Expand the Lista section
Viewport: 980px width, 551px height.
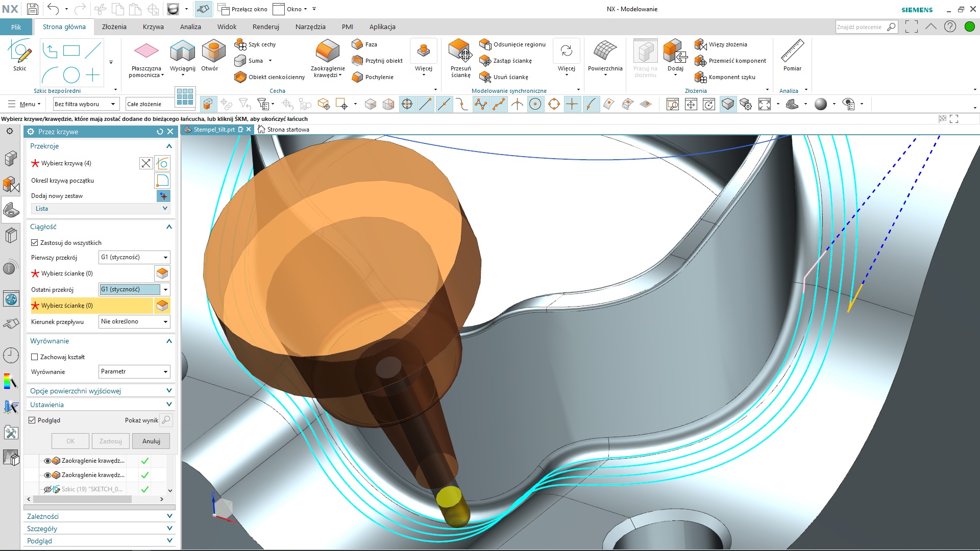(101, 209)
